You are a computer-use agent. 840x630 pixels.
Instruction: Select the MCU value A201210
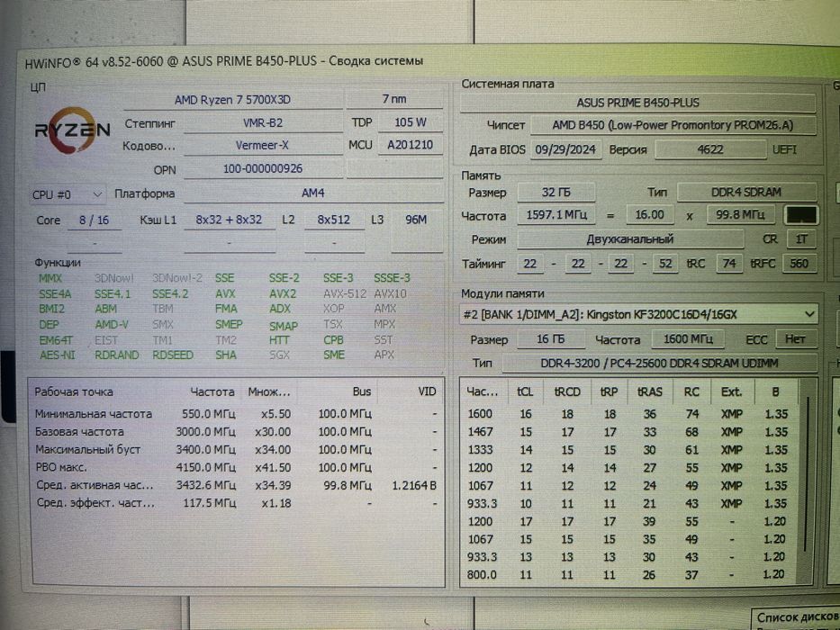coord(411,145)
